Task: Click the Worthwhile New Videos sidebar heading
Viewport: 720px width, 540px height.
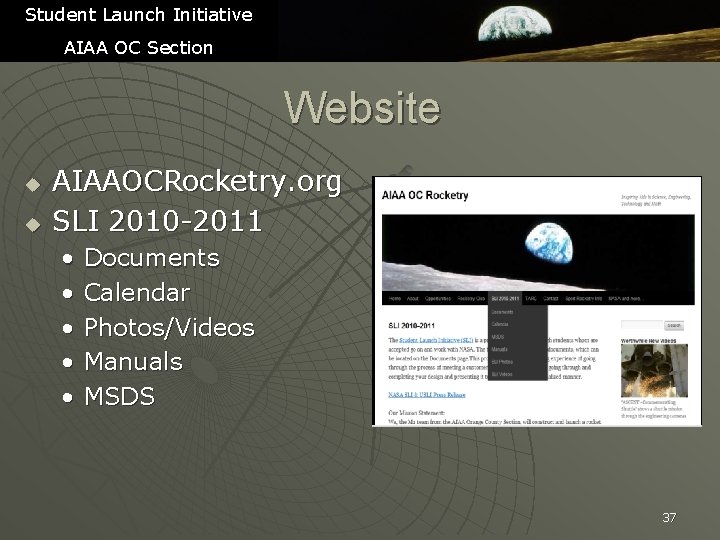Action: (x=648, y=341)
